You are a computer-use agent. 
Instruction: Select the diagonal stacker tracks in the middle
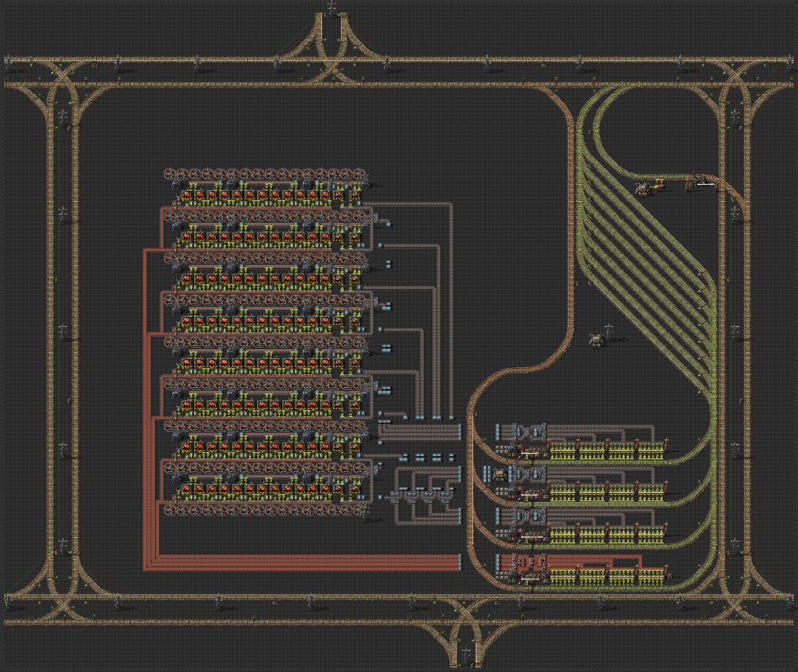[x=646, y=272]
